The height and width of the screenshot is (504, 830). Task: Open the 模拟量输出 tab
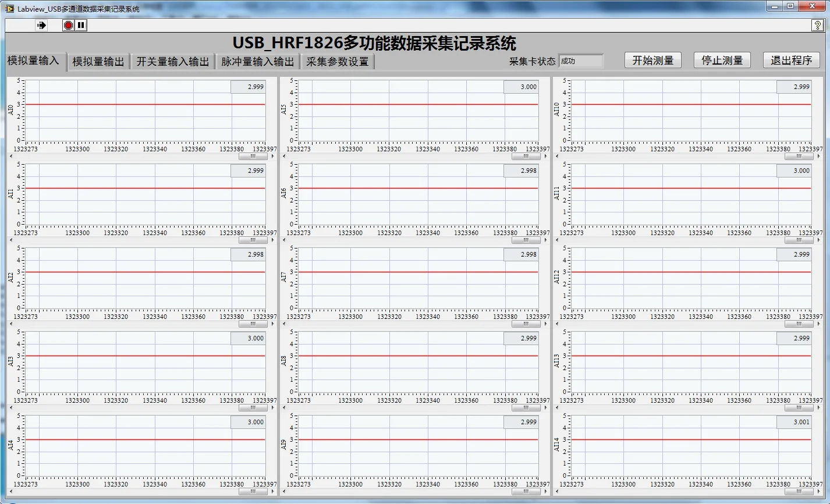98,62
